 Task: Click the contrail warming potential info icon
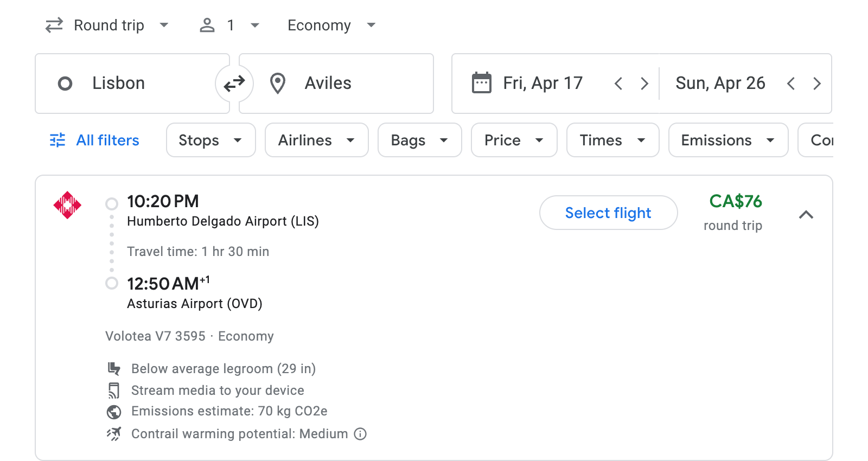pos(360,434)
